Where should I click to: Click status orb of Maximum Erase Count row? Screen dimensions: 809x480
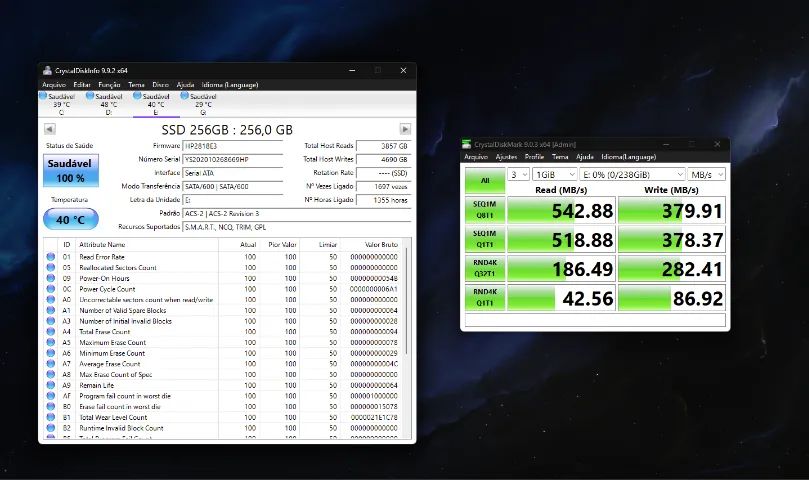(x=51, y=342)
